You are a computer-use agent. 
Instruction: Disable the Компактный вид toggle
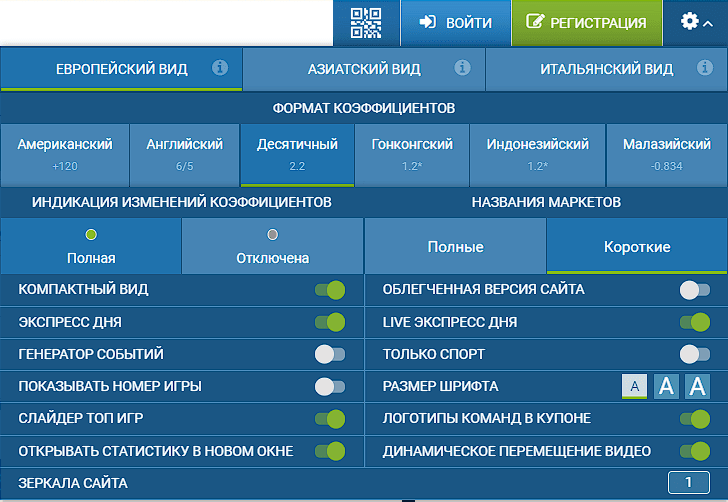point(329,290)
